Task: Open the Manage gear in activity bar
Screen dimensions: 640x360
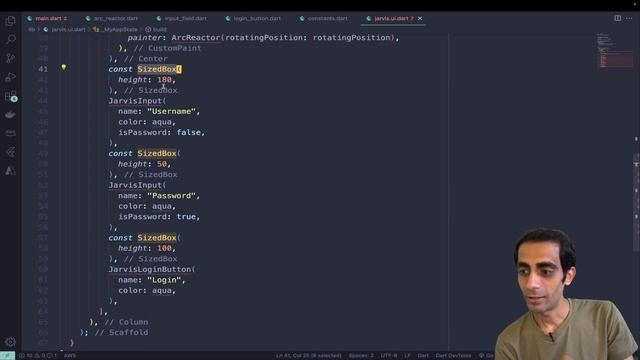Action: 11,342
